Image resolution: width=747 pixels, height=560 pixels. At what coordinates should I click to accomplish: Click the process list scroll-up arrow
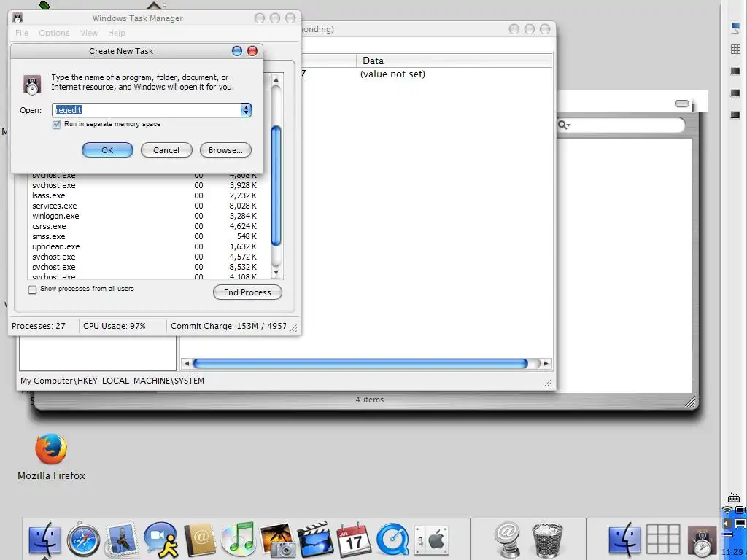[x=276, y=79]
